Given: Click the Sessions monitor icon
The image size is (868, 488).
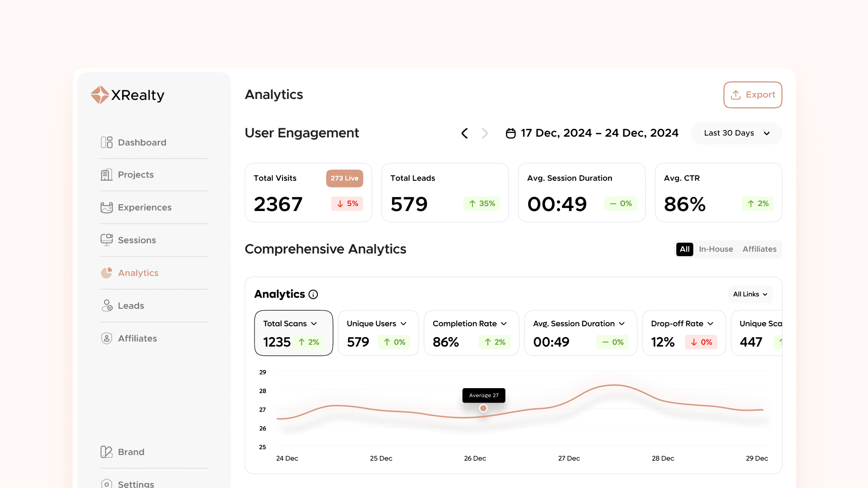Looking at the screenshot, I should click(107, 240).
